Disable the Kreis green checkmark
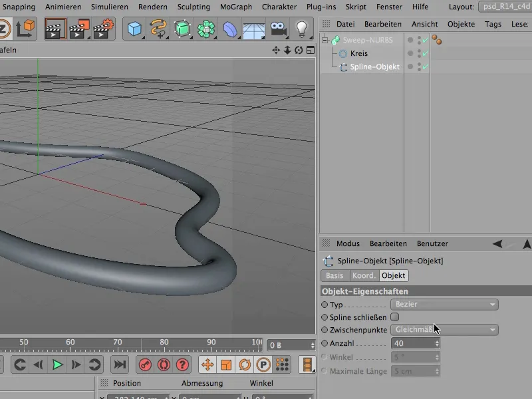This screenshot has height=399, width=532. click(425, 53)
